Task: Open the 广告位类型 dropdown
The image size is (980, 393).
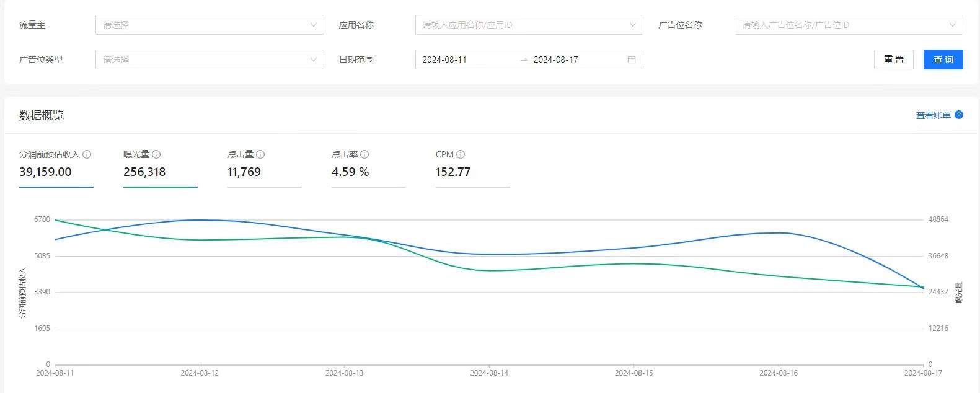Action: (210, 60)
